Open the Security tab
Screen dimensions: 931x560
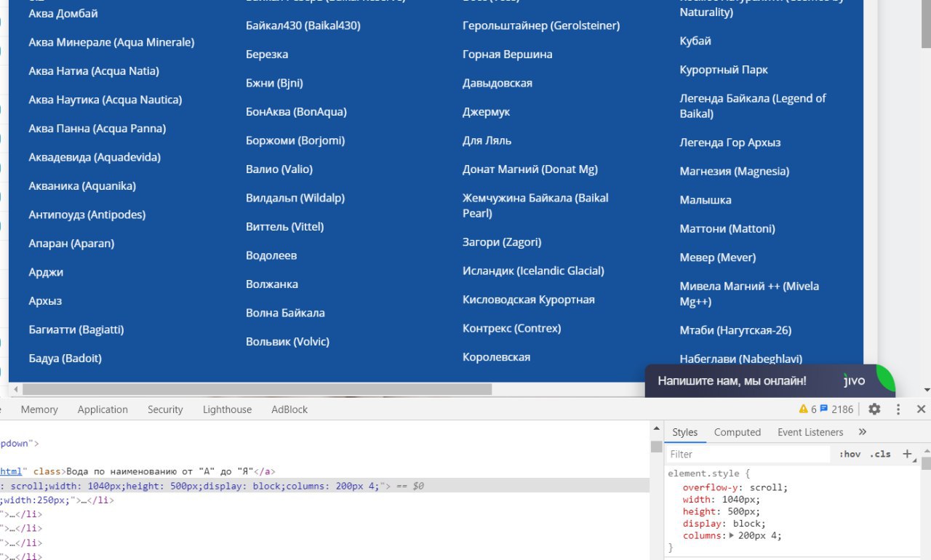[x=165, y=409]
